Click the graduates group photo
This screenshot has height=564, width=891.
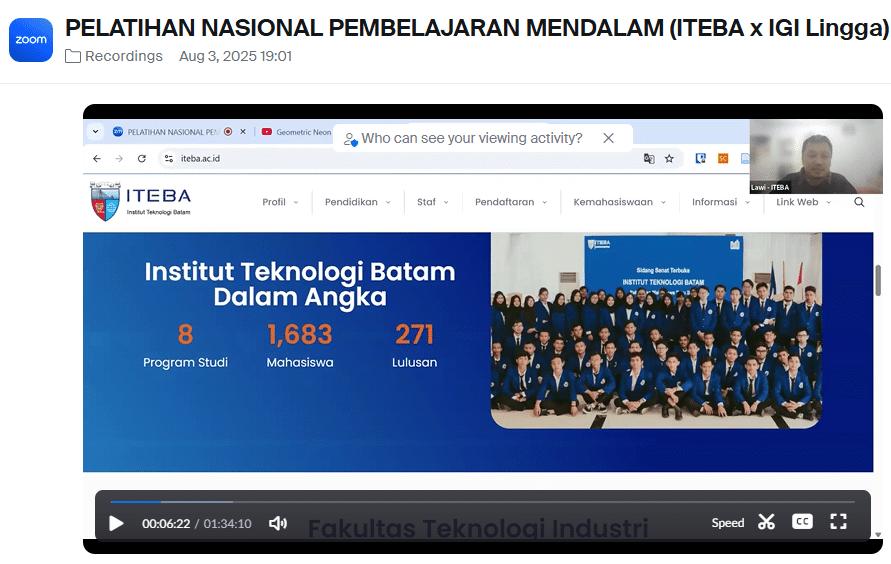click(656, 331)
